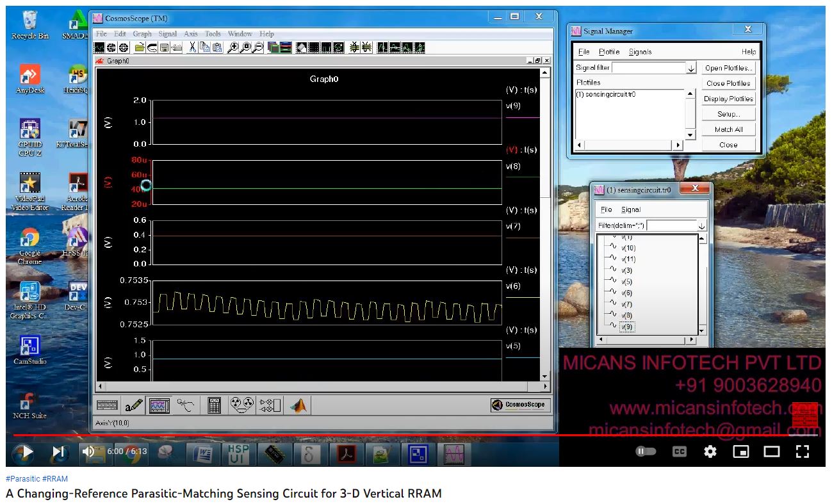This screenshot has height=504, width=832.
Task: Open the pencil annotation tool
Action: [134, 405]
